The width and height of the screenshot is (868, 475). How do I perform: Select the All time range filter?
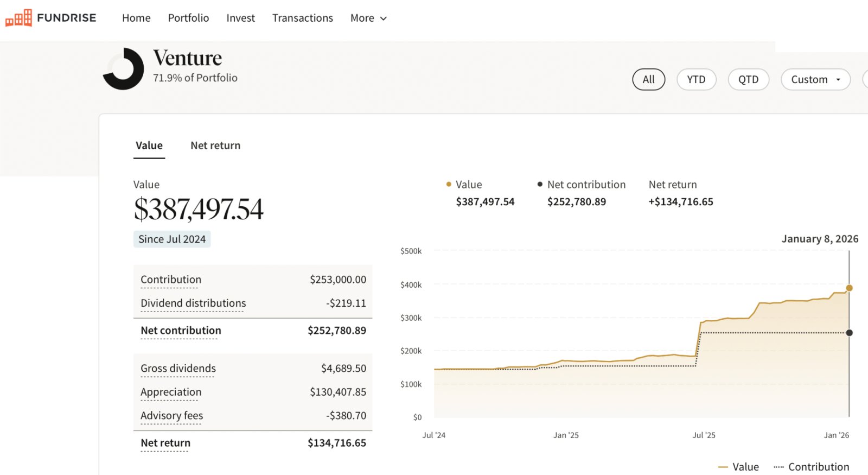[x=648, y=80]
